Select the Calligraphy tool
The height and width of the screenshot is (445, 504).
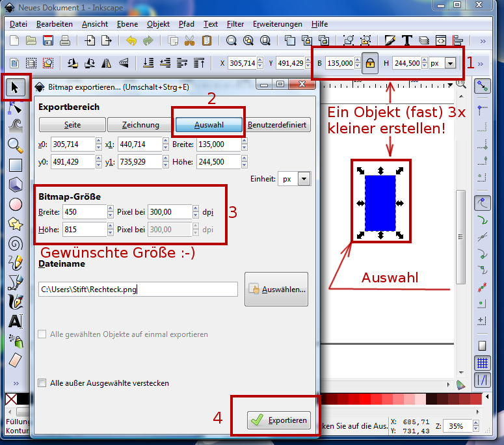point(15,302)
